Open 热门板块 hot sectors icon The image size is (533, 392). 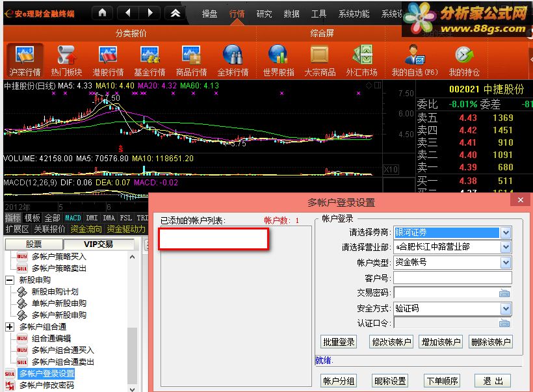[x=66, y=60]
